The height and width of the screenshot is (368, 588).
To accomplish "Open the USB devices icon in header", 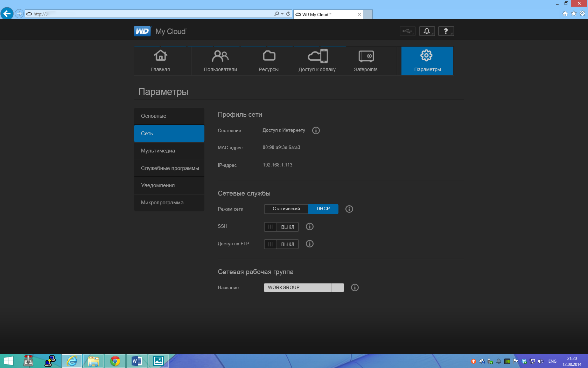I will (407, 31).
